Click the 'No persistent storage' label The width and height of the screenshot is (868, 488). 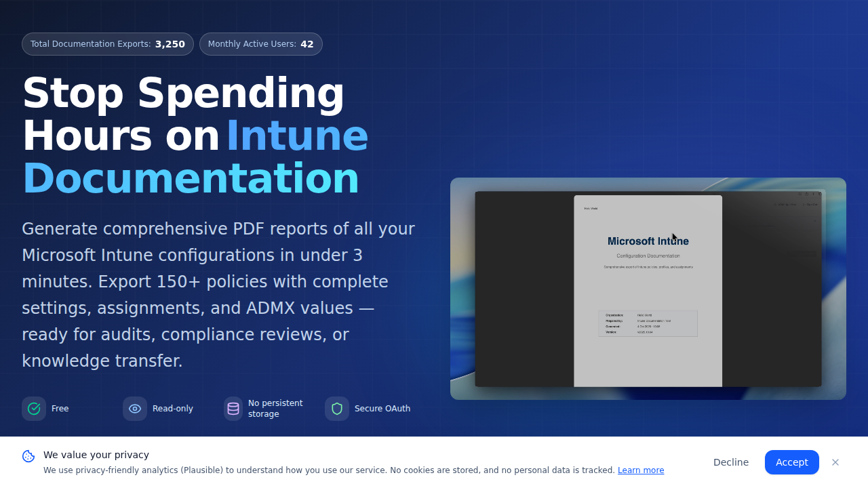click(275, 409)
